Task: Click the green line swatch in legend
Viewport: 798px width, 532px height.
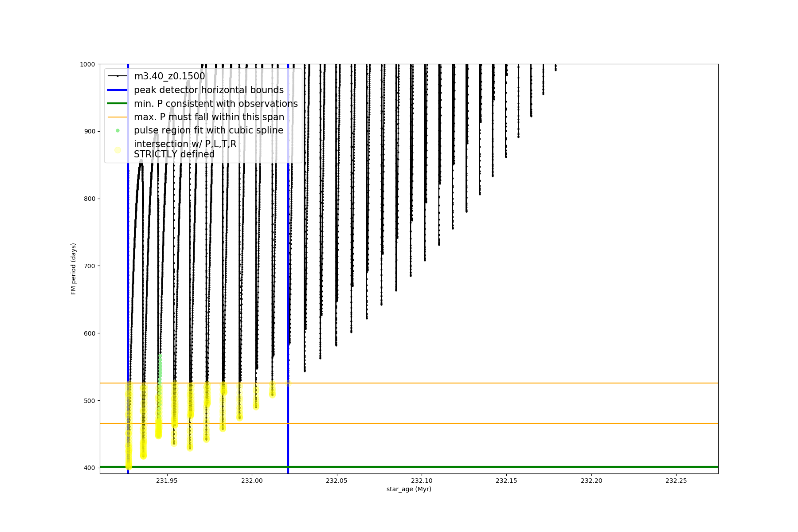Action: (117, 104)
